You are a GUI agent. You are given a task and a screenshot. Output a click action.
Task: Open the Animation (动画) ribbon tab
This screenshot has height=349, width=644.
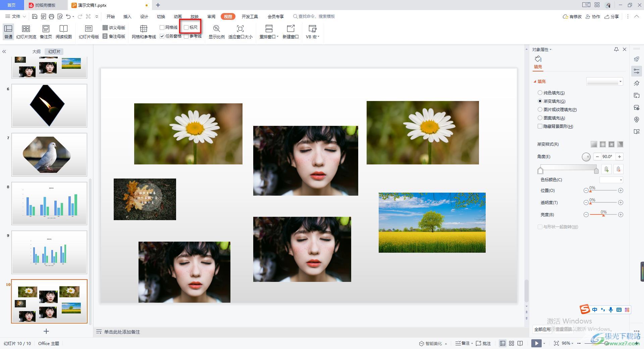point(178,16)
